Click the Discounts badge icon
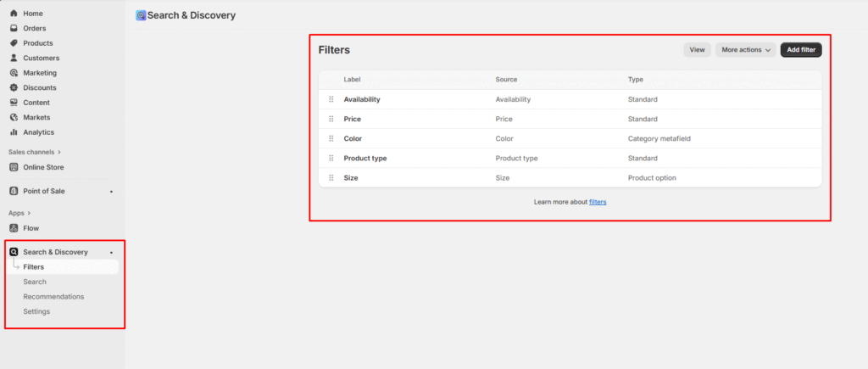 [x=14, y=87]
